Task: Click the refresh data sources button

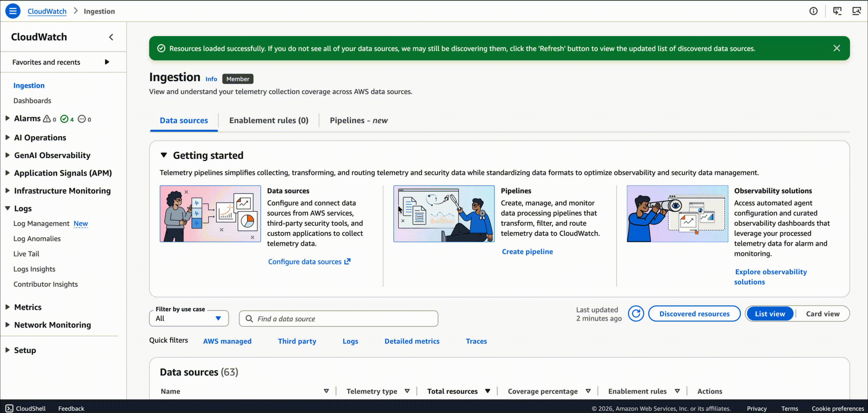Action: coord(636,314)
